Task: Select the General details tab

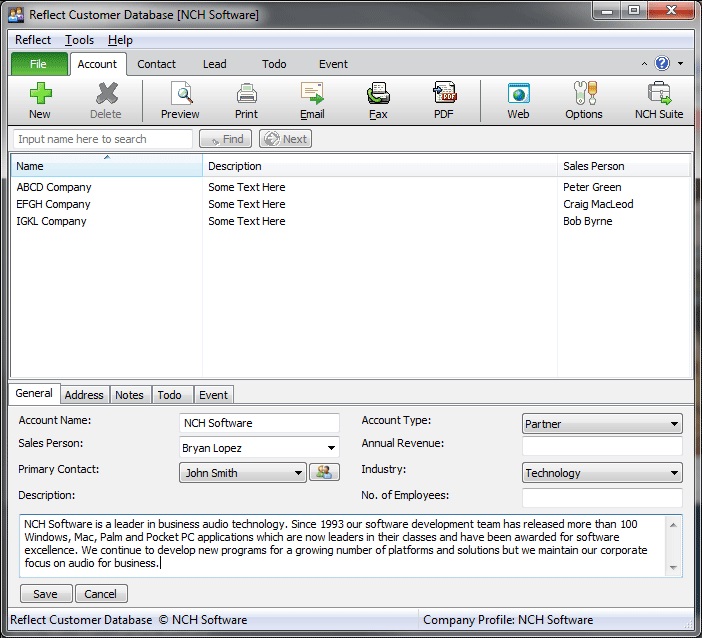Action: click(34, 394)
